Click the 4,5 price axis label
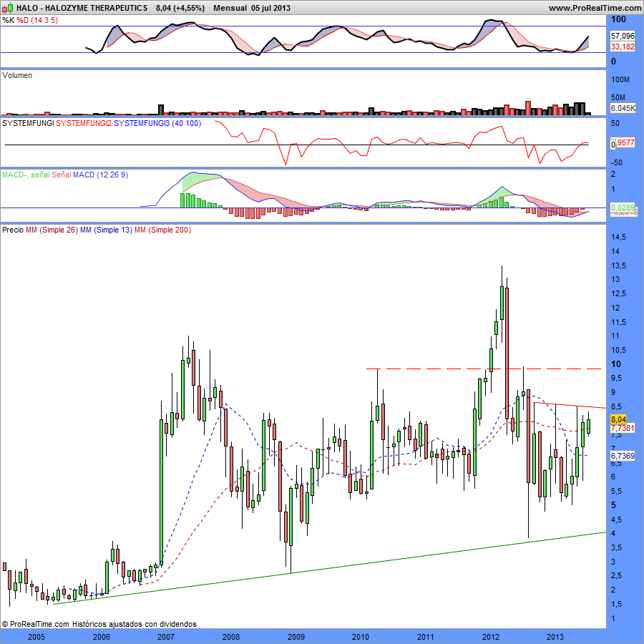Viewport: 644px width, 644px height. (x=617, y=519)
